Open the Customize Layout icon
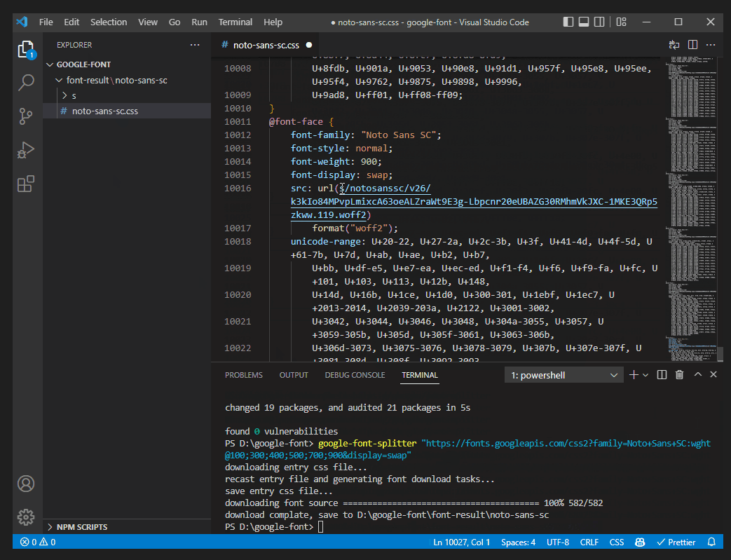Viewport: 731px width, 560px height. pyautogui.click(x=622, y=22)
